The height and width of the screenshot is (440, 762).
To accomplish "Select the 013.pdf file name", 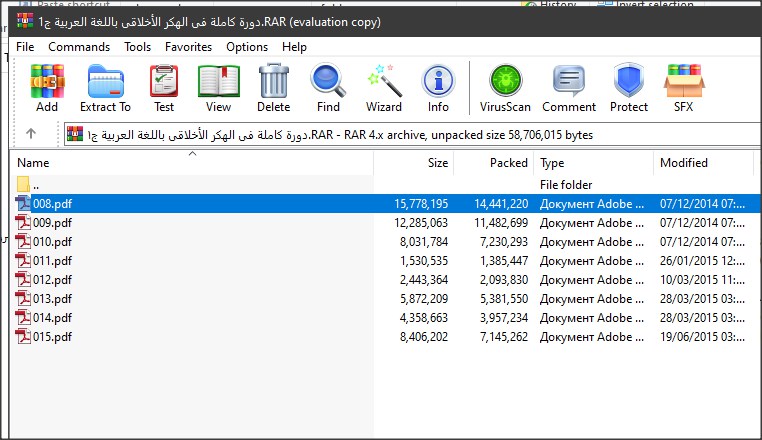I will click(52, 299).
